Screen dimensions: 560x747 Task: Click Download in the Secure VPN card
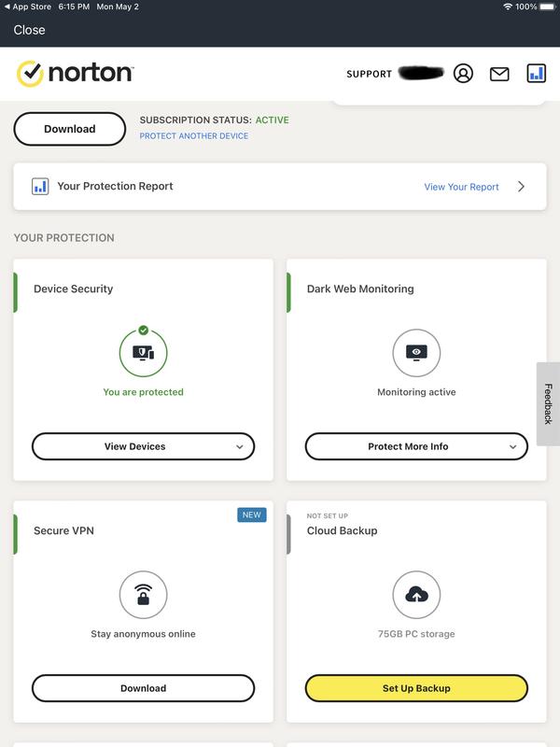coord(143,688)
